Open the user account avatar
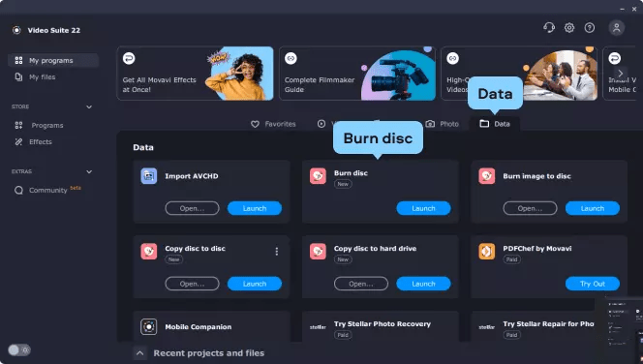The image size is (643, 364). [616, 28]
